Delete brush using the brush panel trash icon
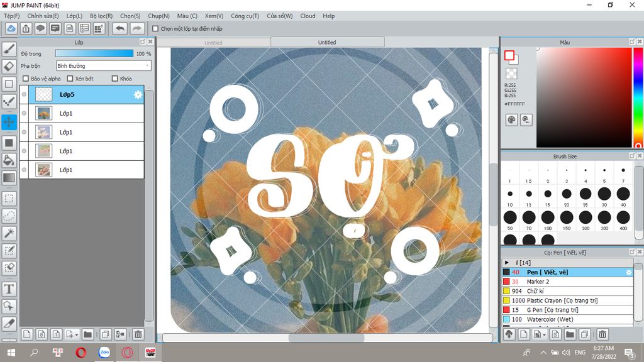644x362 pixels. 602,334
